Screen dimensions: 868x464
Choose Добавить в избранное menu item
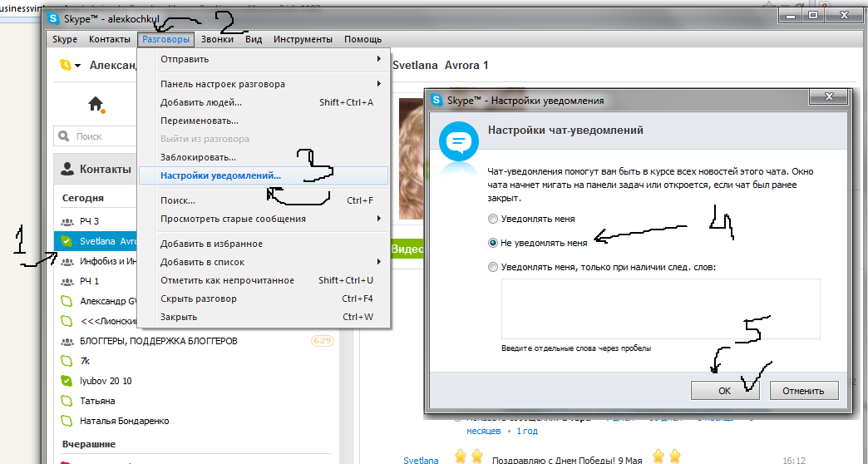264,244
